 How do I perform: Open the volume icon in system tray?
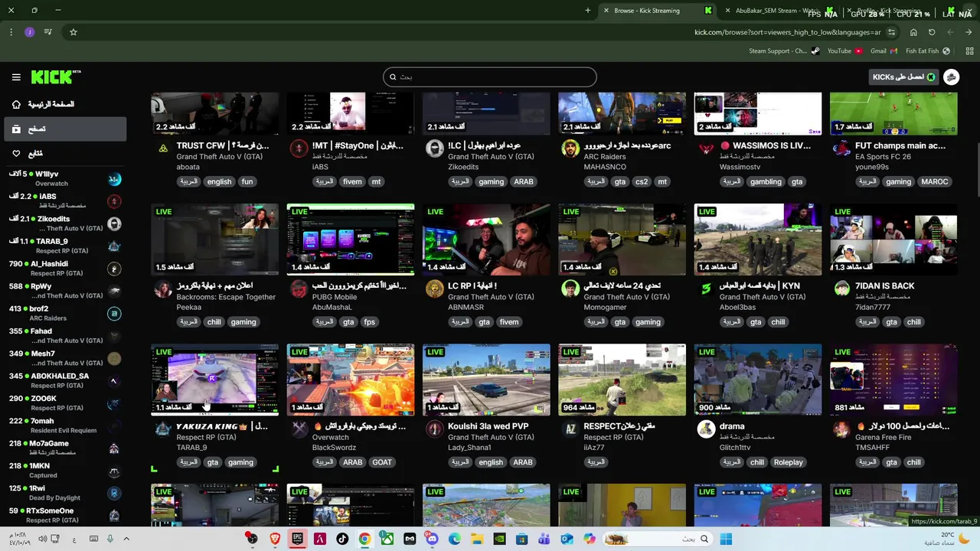coord(43,539)
